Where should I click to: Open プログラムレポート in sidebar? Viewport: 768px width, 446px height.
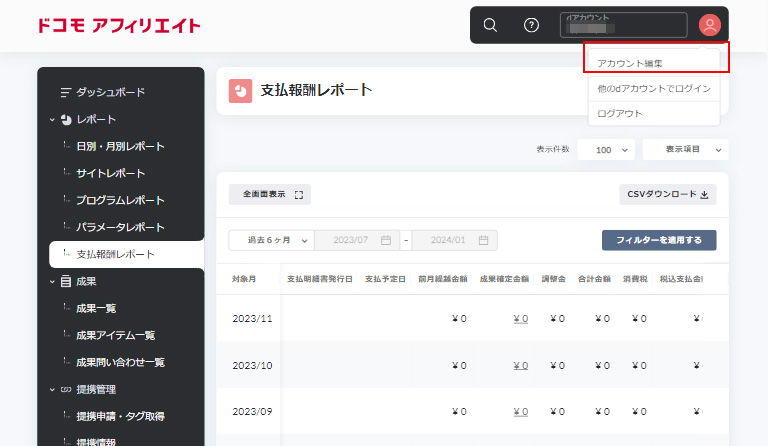tap(120, 200)
